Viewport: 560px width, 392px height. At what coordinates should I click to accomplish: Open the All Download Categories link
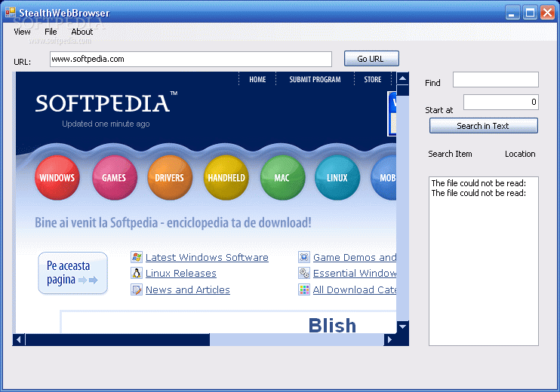[355, 289]
